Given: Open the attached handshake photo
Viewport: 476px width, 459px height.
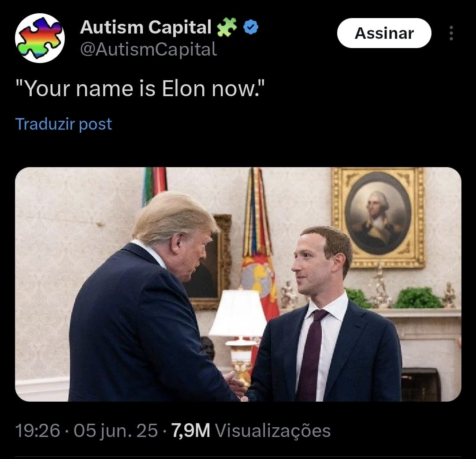Looking at the screenshot, I should click(238, 284).
